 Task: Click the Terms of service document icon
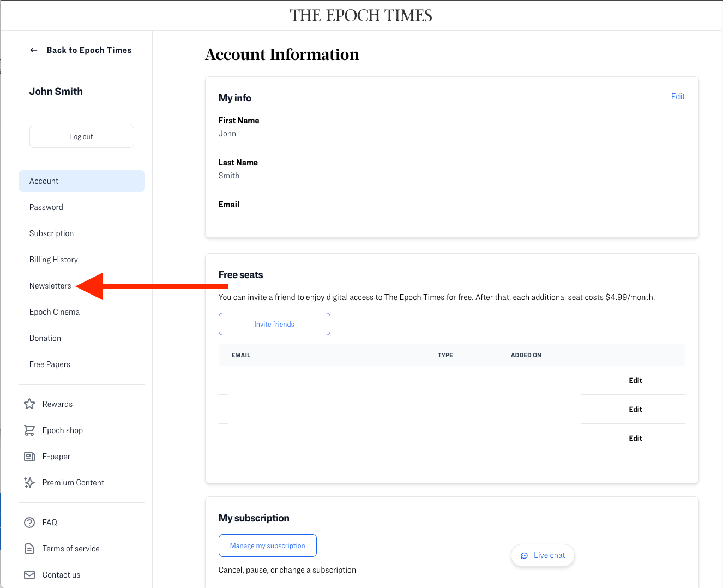pos(29,549)
